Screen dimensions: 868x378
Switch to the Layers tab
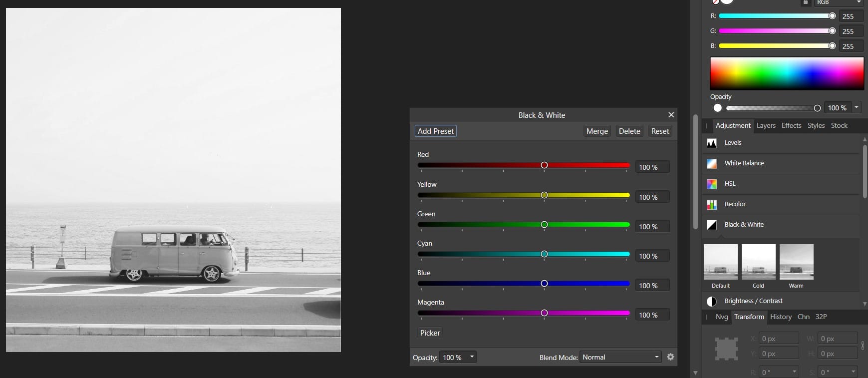[766, 125]
